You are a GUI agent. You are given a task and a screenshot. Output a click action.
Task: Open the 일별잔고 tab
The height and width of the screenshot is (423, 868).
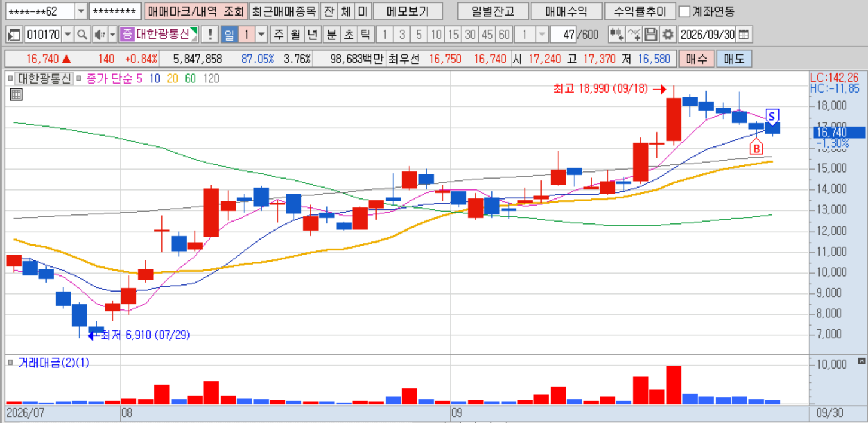click(492, 11)
